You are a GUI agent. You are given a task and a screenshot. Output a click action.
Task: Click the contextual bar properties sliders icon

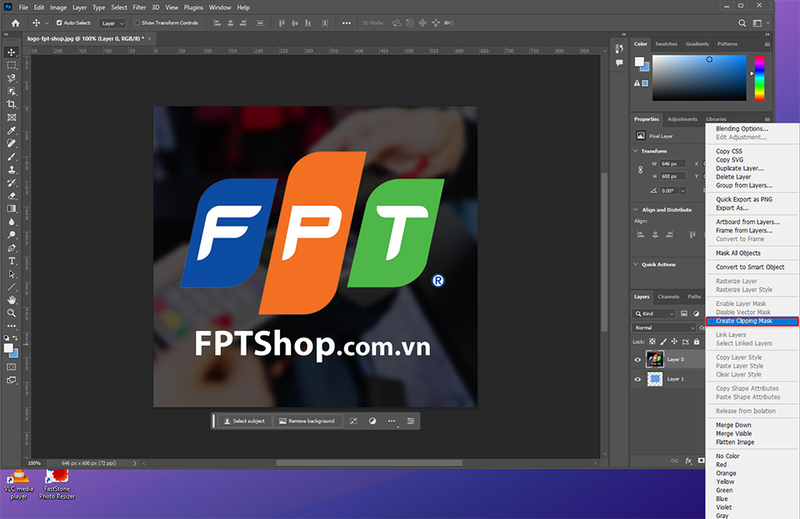click(411, 421)
